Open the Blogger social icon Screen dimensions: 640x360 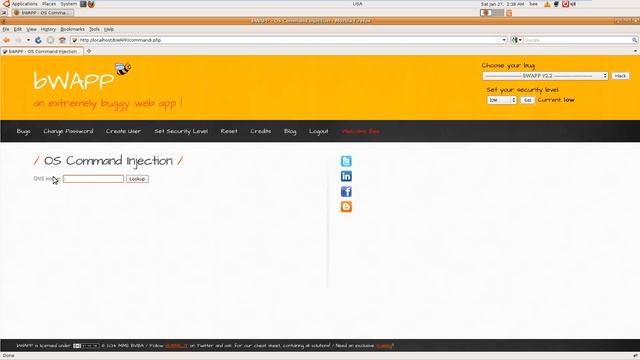click(346, 207)
